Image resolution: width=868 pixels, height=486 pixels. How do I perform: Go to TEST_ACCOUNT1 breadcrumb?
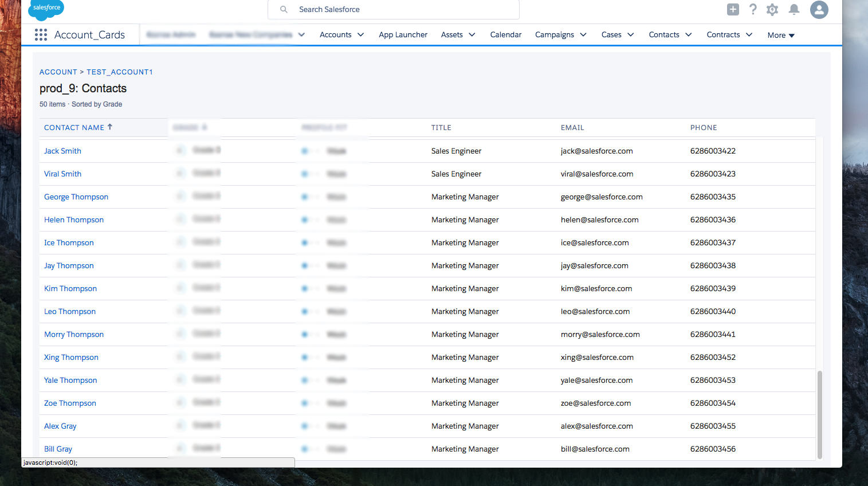(x=119, y=72)
